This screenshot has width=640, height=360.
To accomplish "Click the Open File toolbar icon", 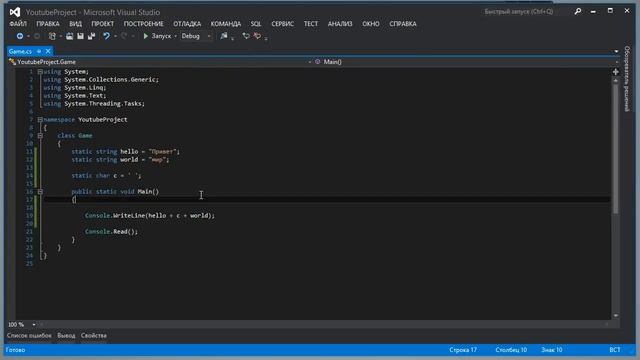I will click(x=69, y=36).
